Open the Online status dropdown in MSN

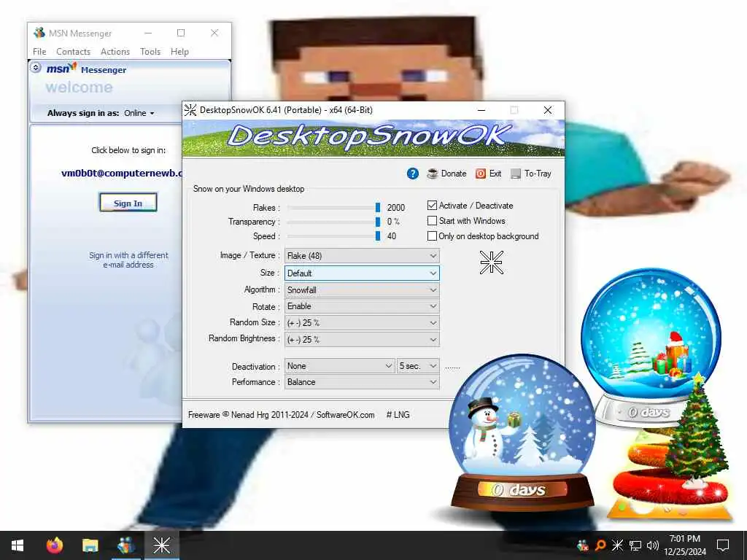click(139, 113)
